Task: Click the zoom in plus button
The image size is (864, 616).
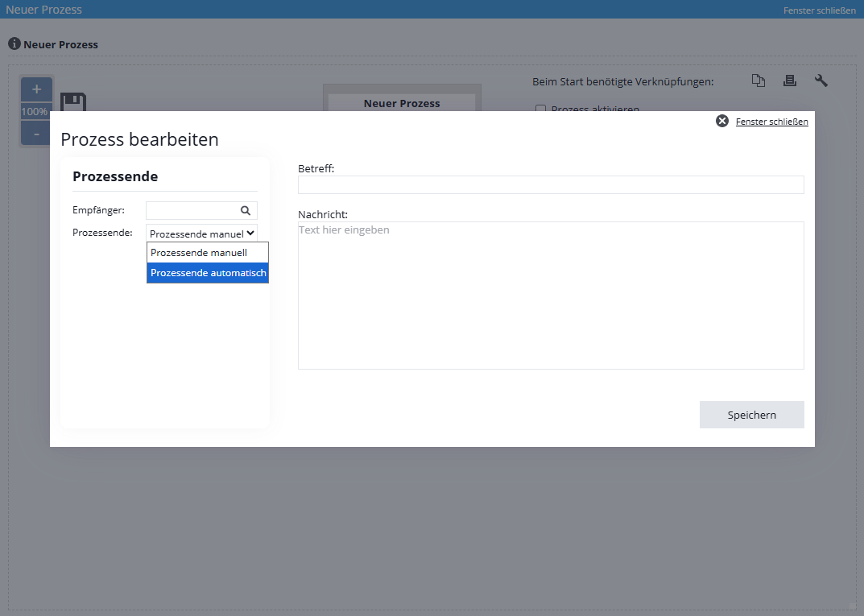Action: pos(36,89)
